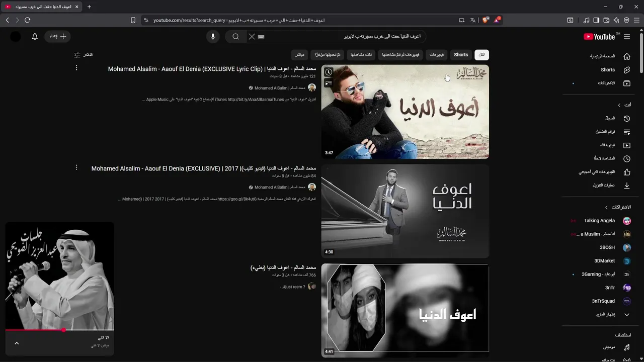Open Brave Leo AI sparkle icon
The height and width of the screenshot is (362, 644).
coord(616,20)
